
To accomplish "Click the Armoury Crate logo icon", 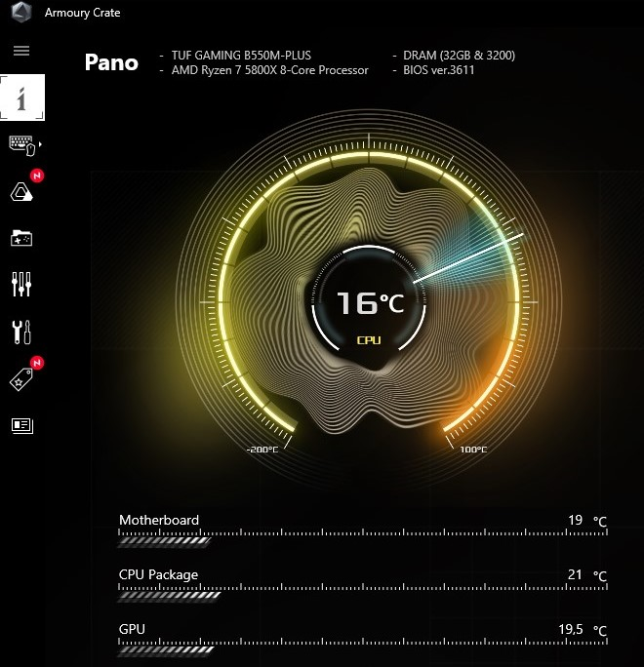I will 20,12.
